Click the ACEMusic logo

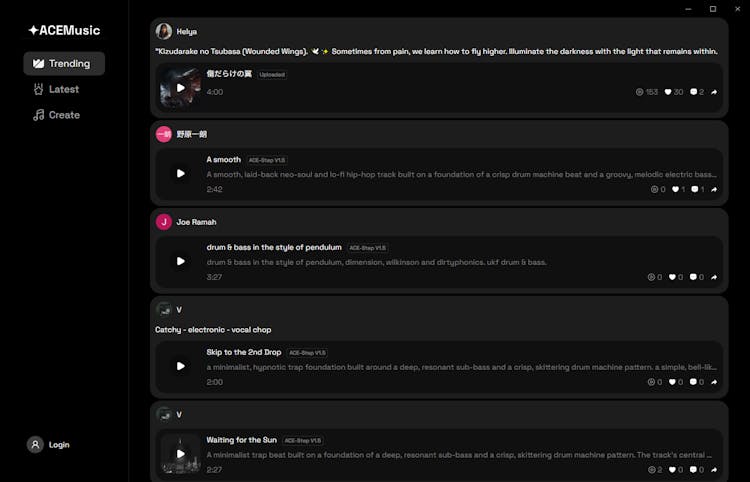click(64, 30)
